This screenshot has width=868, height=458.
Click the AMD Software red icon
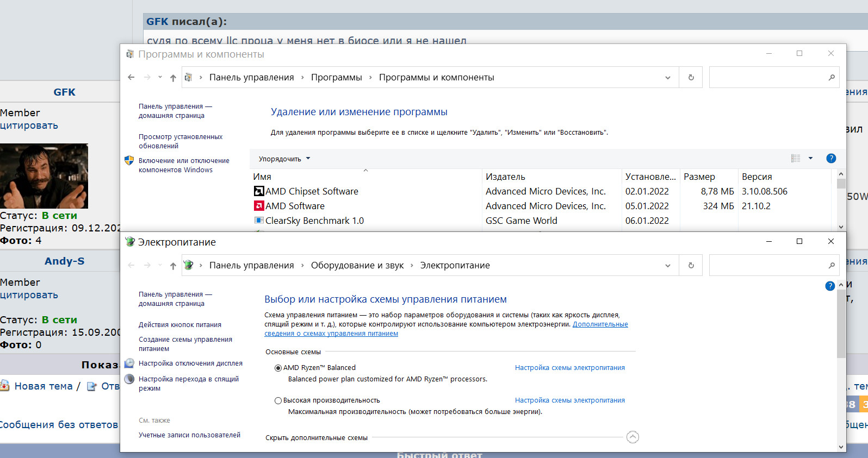coord(259,206)
